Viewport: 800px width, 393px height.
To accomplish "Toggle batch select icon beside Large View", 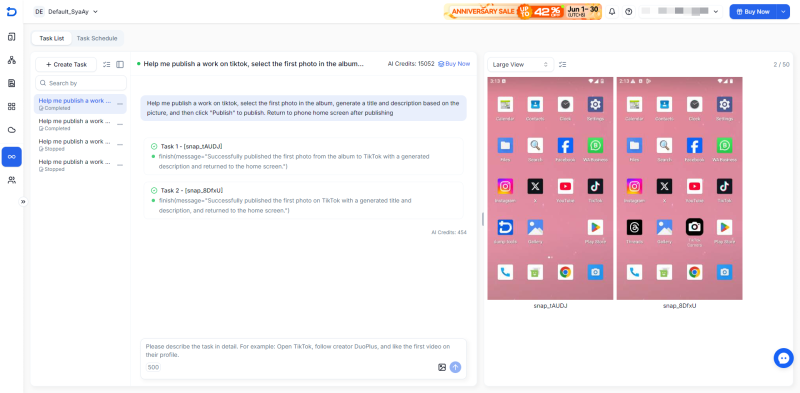I will [563, 64].
